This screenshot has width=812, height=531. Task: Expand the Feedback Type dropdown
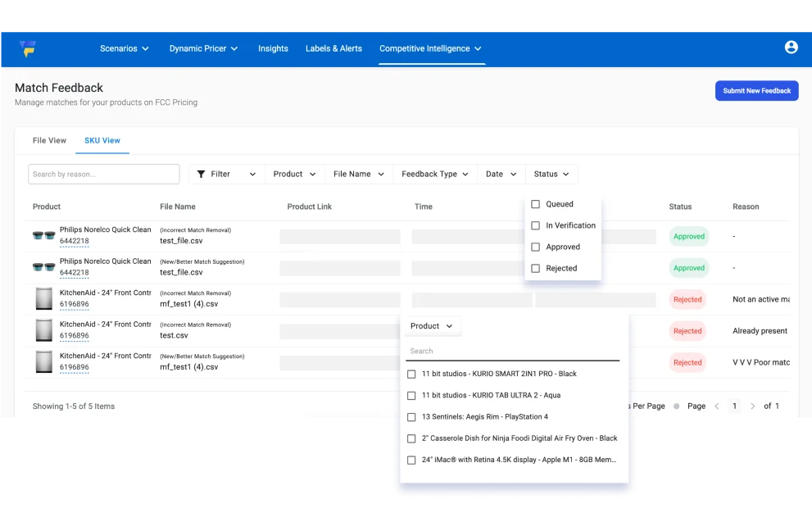(x=435, y=175)
